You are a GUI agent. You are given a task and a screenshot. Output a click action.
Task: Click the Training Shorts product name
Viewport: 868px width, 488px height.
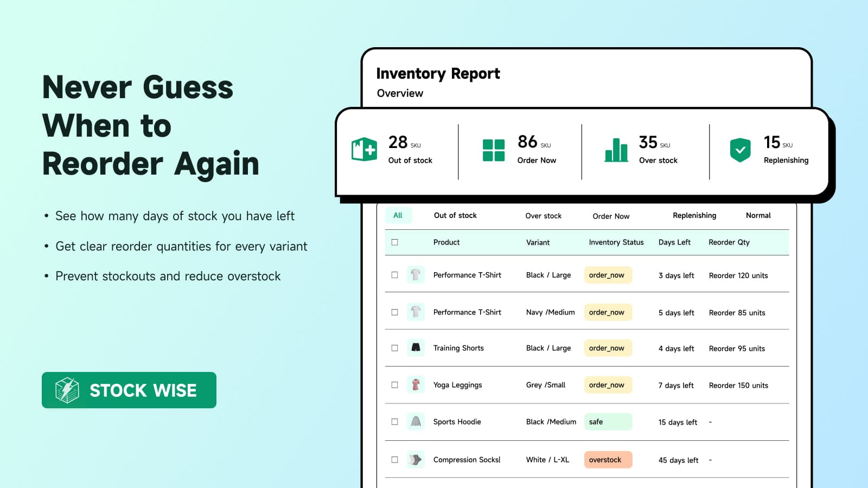pos(458,348)
